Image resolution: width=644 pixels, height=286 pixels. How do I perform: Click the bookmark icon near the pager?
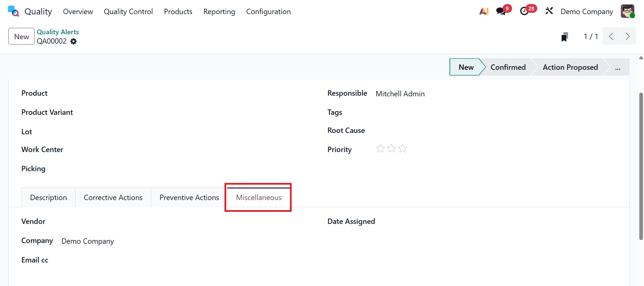564,37
